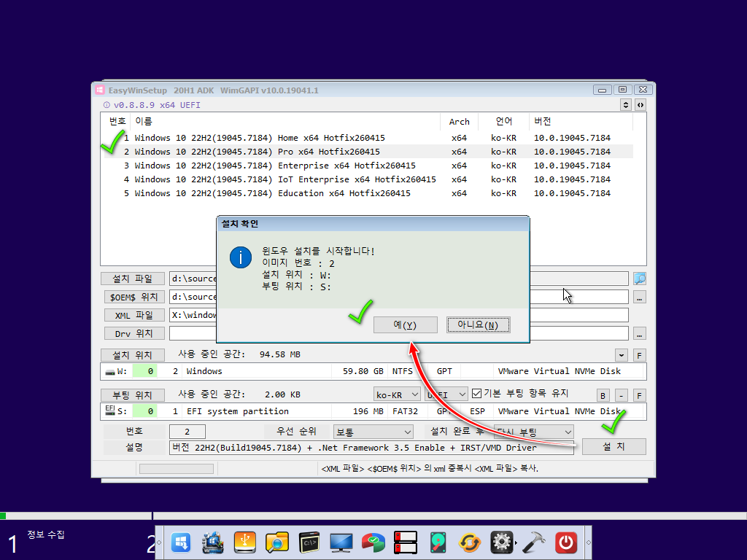747x560 pixels.
Task: Click the right dock edge handle
Action: [589, 542]
